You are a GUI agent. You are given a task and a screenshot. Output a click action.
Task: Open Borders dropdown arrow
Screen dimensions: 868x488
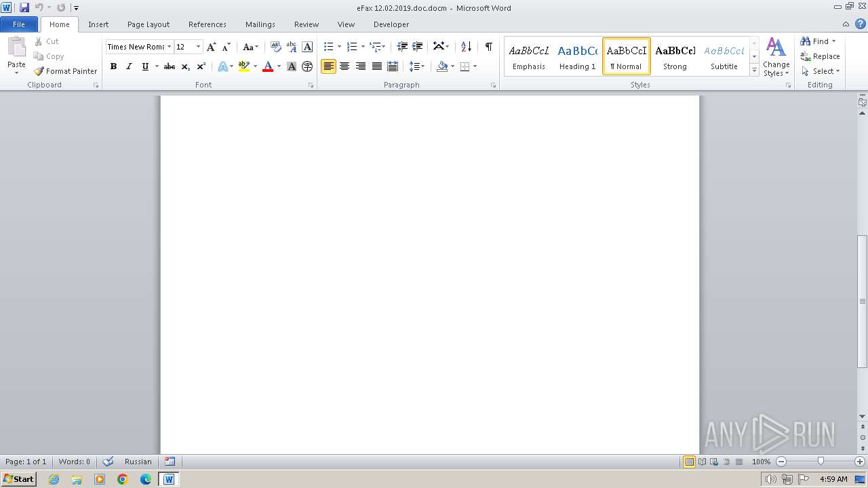click(475, 66)
